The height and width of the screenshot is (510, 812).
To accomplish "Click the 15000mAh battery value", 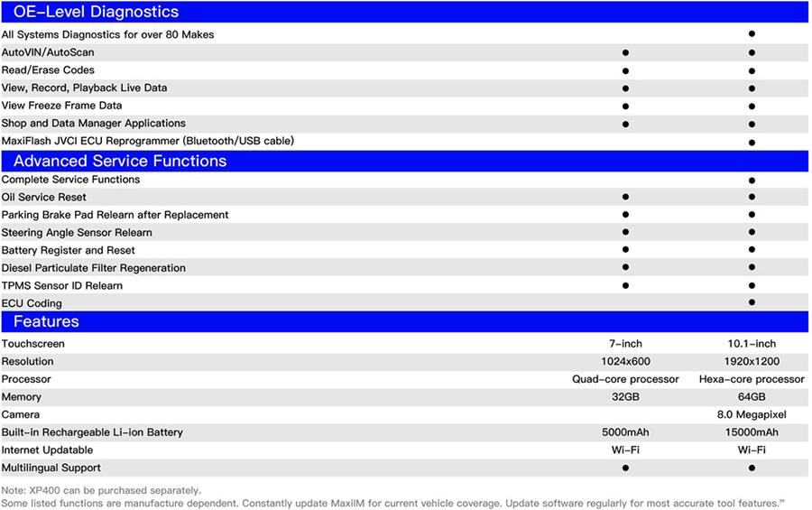I will click(x=752, y=432).
